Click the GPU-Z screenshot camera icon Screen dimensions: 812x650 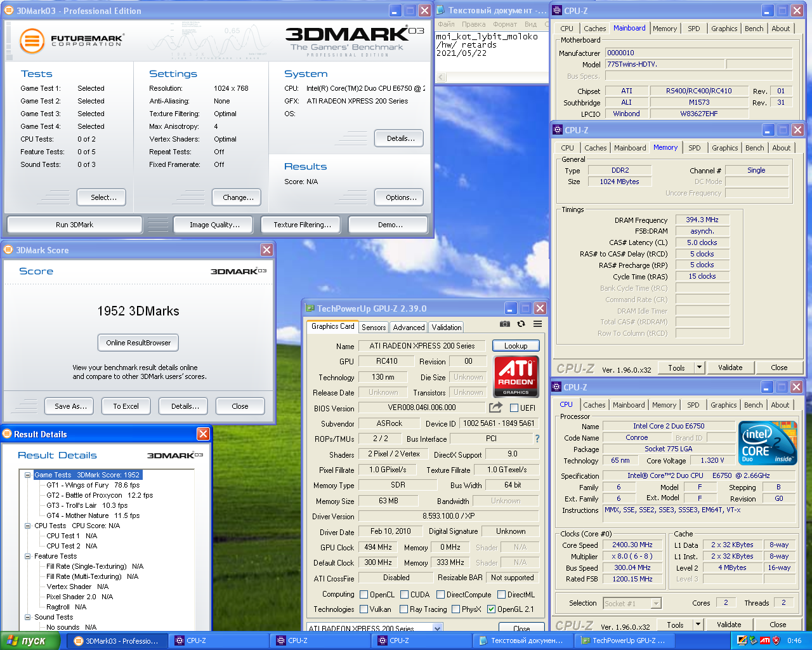click(x=504, y=324)
